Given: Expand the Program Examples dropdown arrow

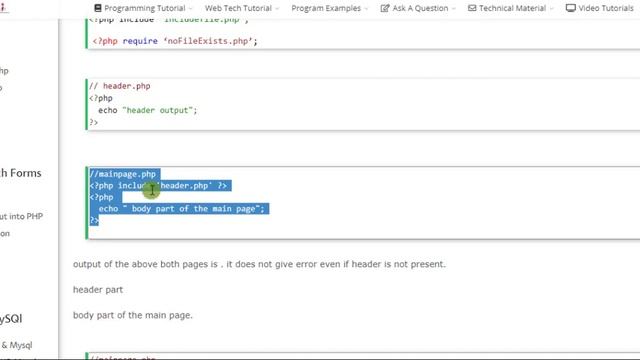Looking at the screenshot, I should point(366,9).
